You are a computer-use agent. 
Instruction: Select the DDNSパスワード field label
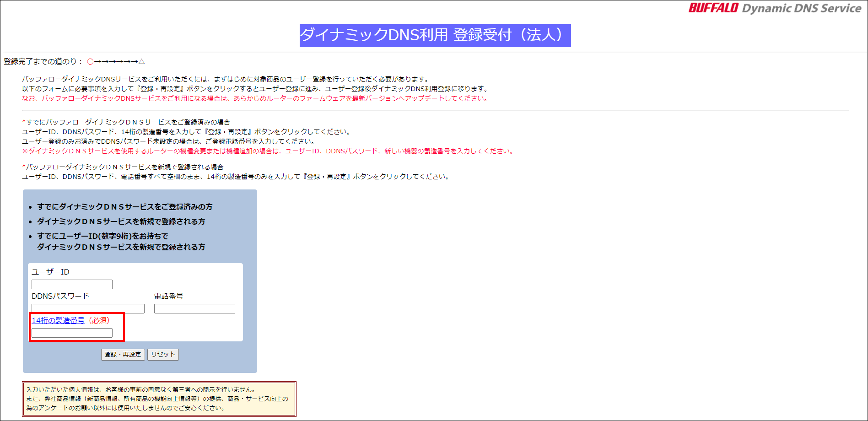tap(59, 296)
